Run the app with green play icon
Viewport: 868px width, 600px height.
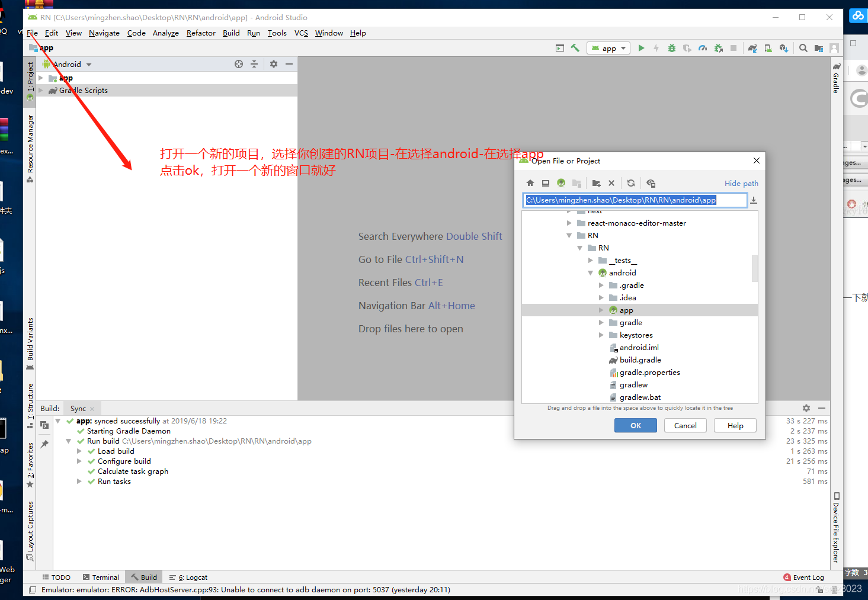641,48
